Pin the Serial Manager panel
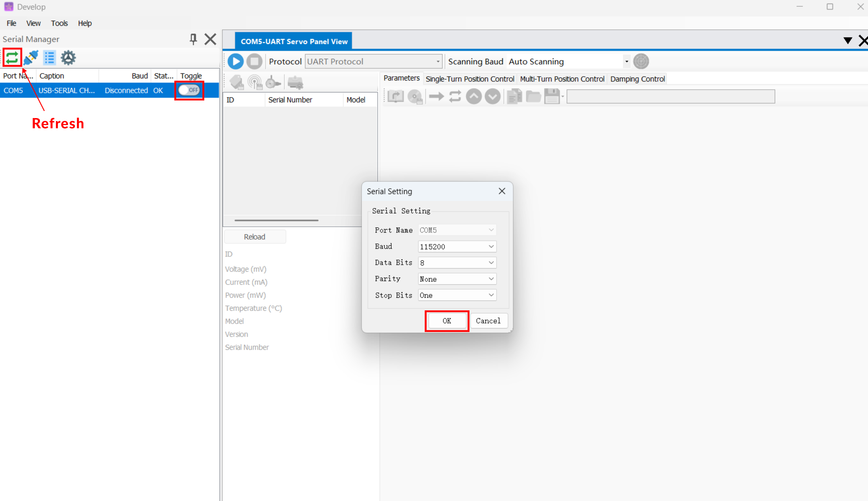868x501 pixels. 193,39
